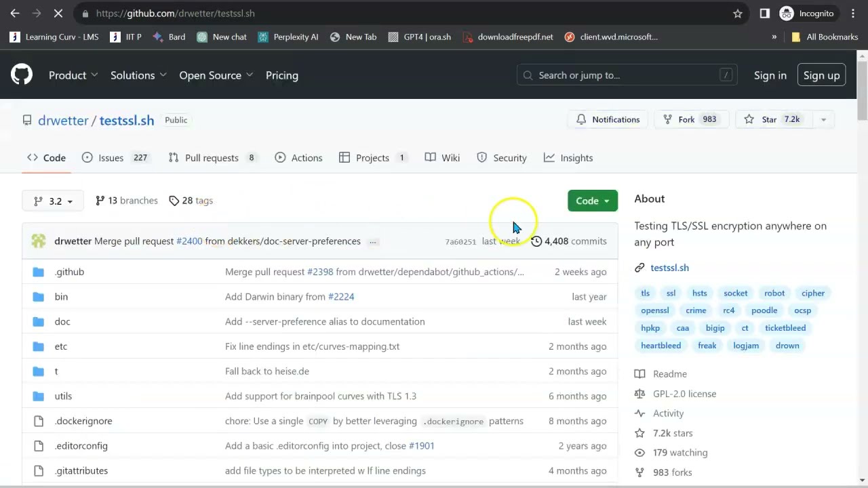Expand the Star lists dropdown arrow

pos(823,120)
